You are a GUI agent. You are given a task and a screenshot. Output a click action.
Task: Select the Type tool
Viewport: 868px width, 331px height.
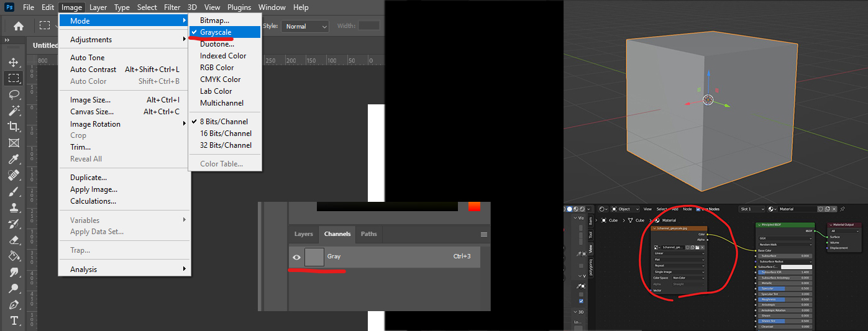(13, 320)
